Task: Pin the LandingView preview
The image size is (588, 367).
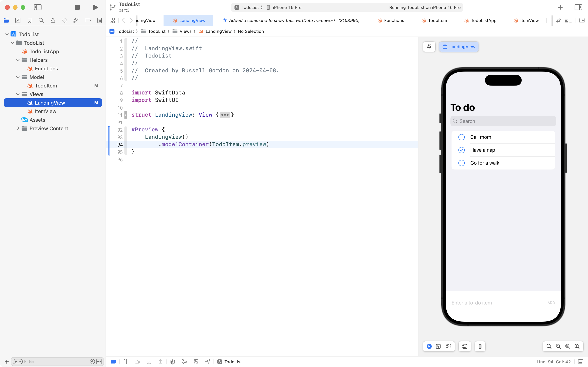Action: (x=429, y=46)
